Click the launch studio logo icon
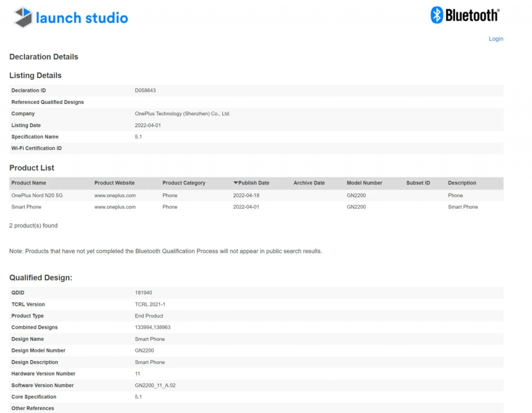This screenshot has width=532, height=413. click(23, 17)
